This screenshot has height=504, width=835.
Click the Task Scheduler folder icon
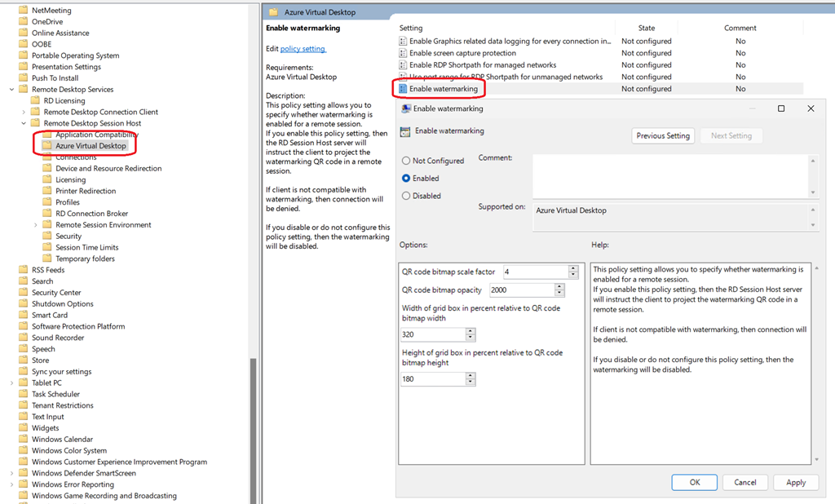23,394
